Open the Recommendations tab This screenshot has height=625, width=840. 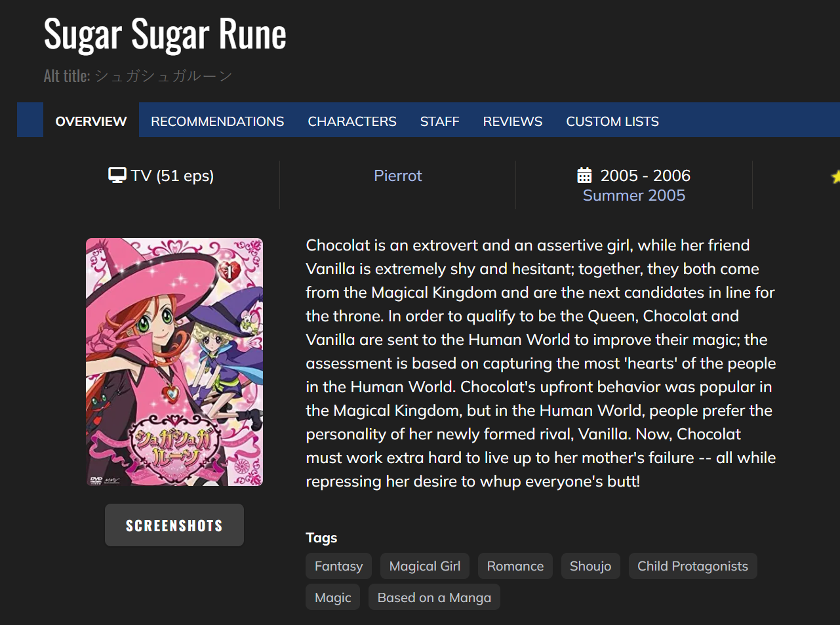click(x=217, y=121)
